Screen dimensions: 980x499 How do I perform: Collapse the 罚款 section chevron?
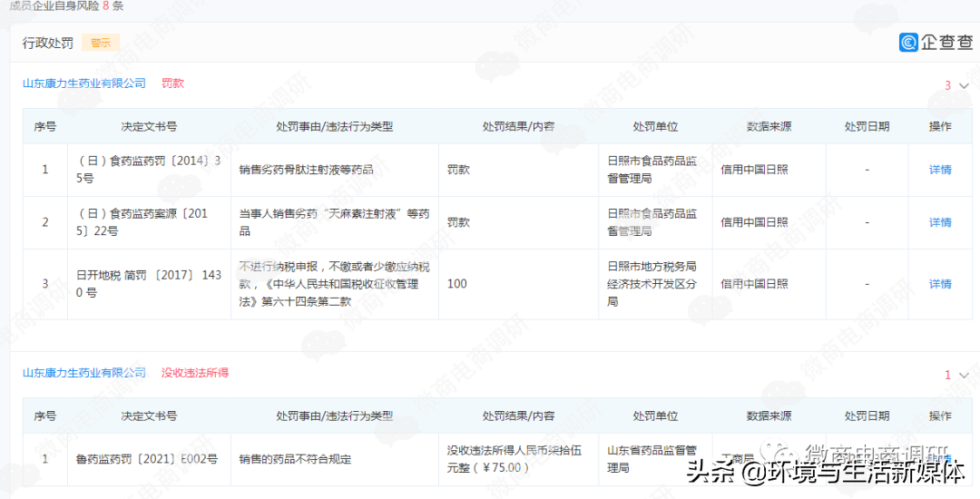point(964,85)
